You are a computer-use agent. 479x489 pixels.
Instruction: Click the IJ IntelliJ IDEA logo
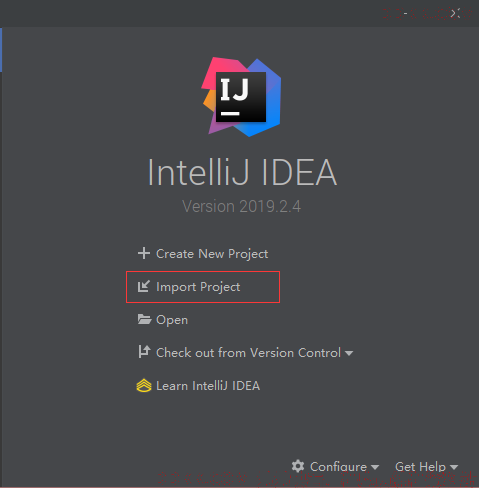[x=241, y=97]
